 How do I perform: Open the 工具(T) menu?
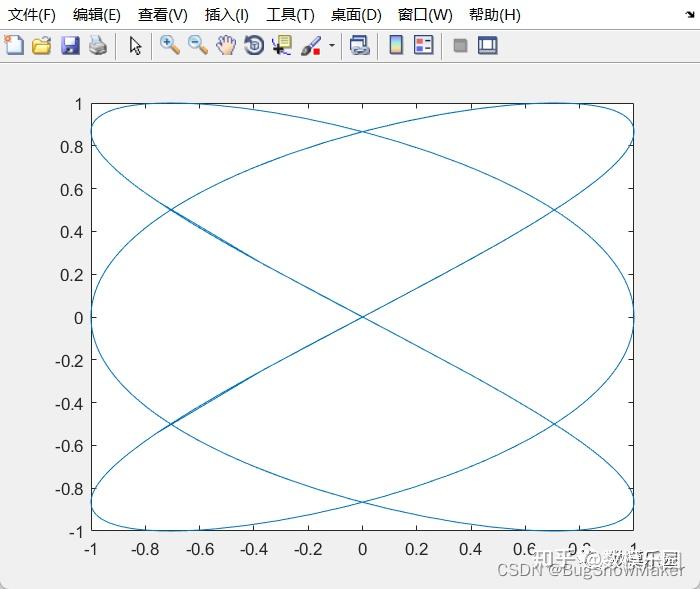(290, 15)
